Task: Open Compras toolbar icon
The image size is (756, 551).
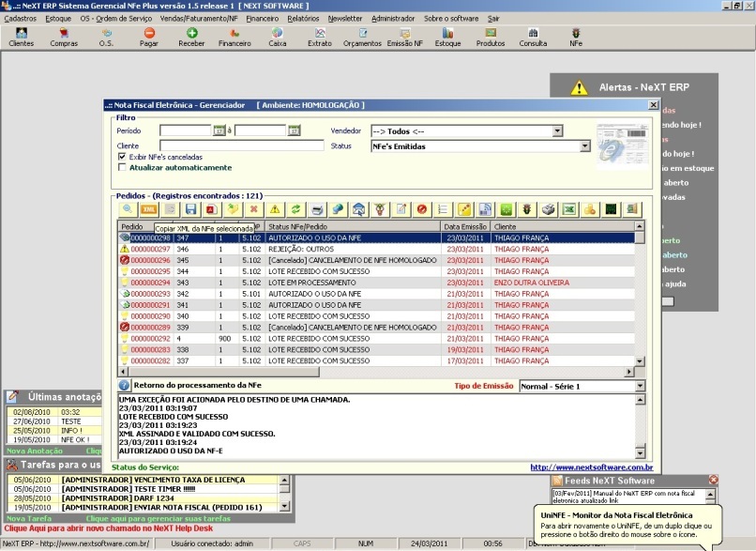Action: click(64, 38)
